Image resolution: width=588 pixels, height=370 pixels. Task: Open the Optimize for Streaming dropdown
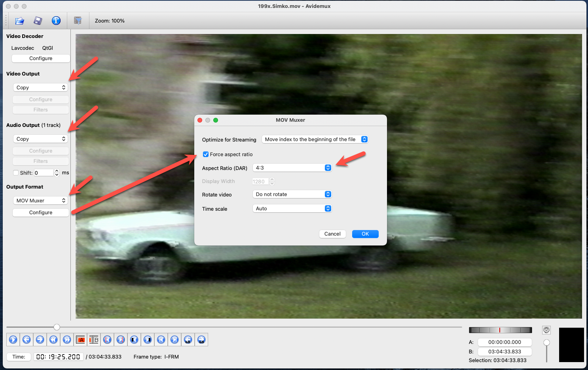tap(315, 139)
